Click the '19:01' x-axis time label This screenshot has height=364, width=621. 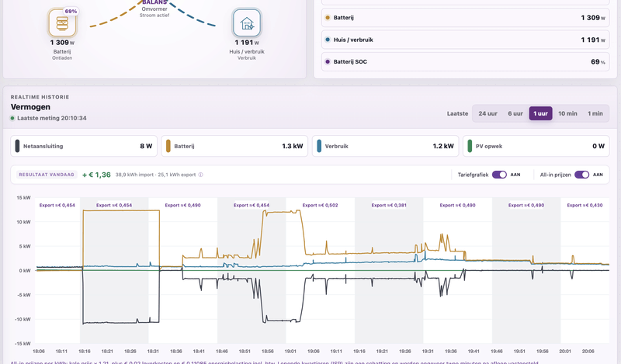[290, 352]
